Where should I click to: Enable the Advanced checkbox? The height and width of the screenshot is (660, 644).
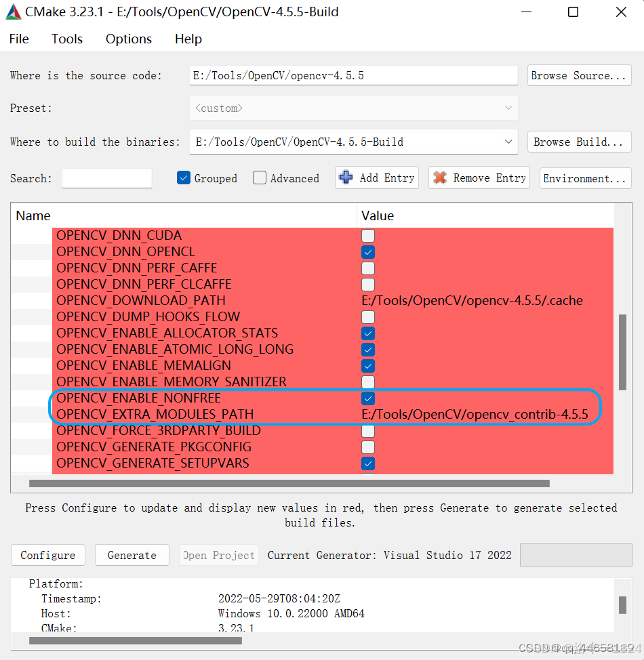pos(260,178)
